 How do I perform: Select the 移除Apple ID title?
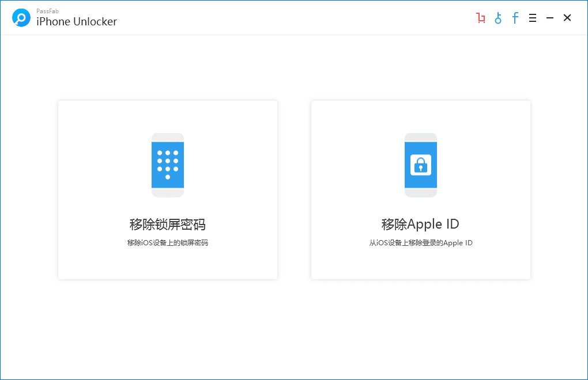pos(420,224)
